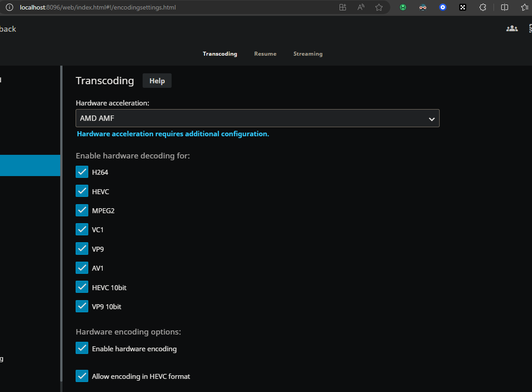Click the green circular extension icon
This screenshot has width=532, height=392.
point(403,7)
